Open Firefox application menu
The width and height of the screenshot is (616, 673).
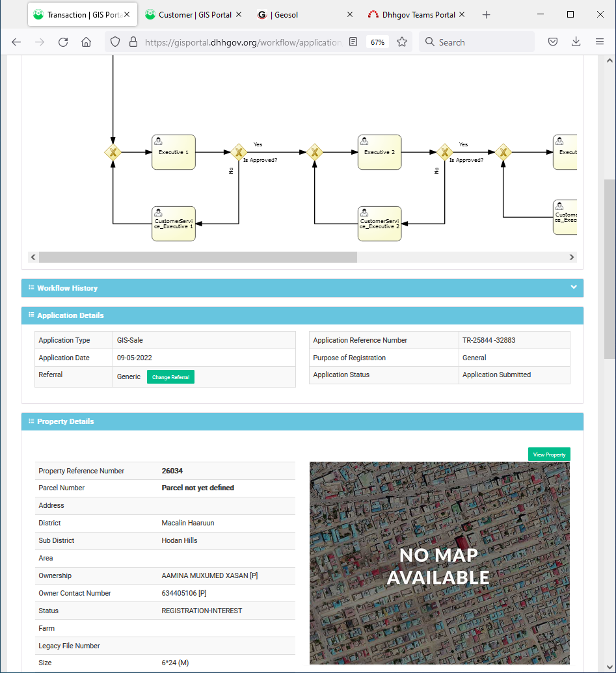point(600,42)
